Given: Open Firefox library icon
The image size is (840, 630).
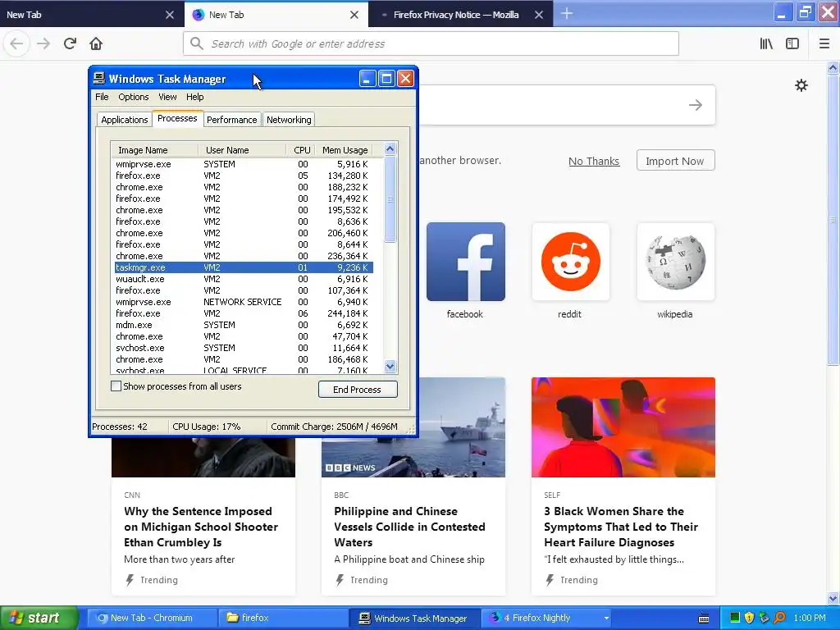Looking at the screenshot, I should (x=766, y=43).
